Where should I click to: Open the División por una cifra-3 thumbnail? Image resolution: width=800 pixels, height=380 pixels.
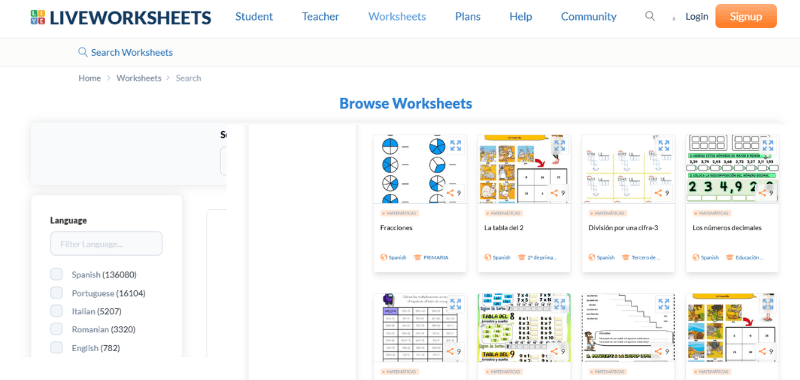click(x=628, y=169)
